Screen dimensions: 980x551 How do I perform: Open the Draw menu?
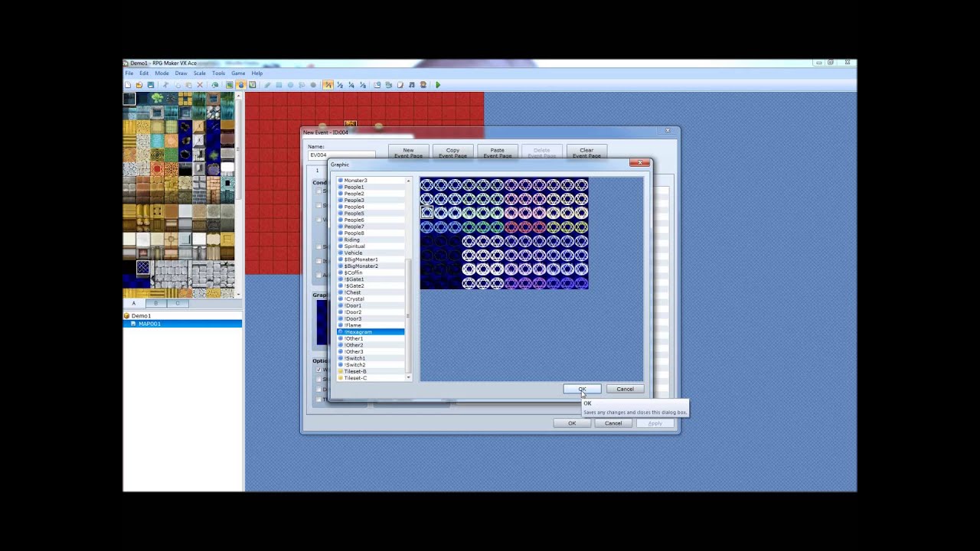point(181,73)
